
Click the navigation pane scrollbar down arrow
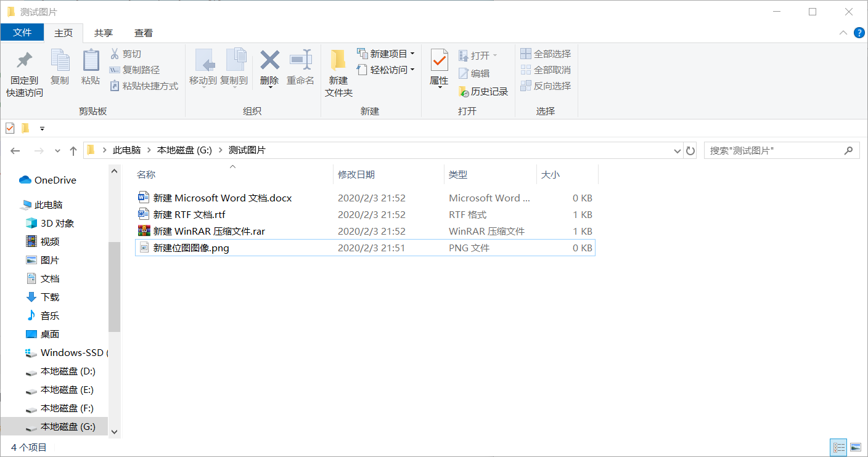click(114, 432)
